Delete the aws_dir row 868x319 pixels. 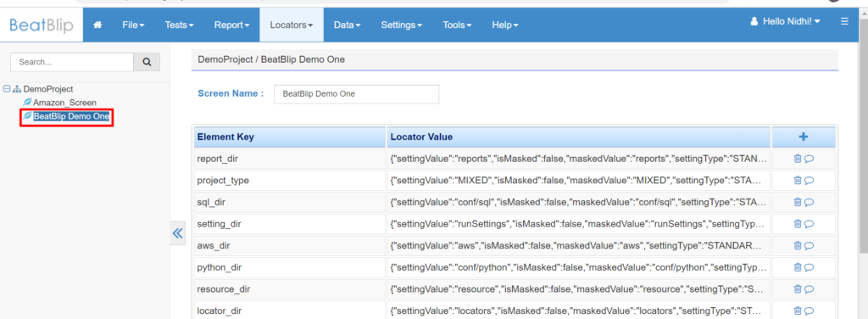point(798,245)
